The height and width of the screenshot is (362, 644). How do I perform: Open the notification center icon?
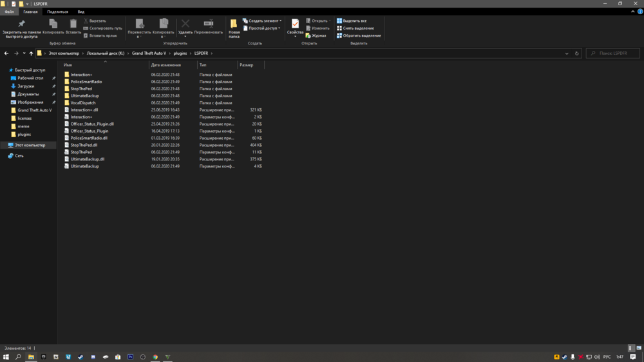click(633, 357)
